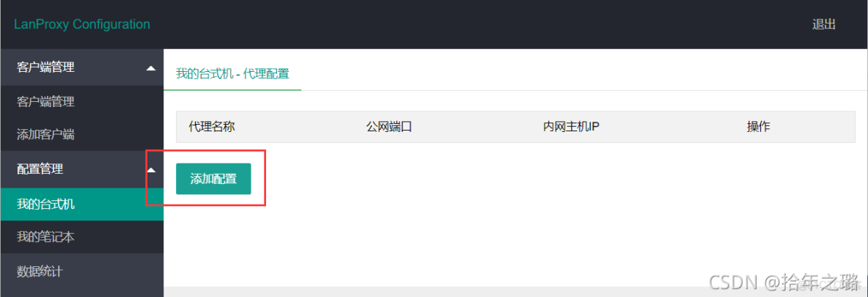Open the 添加客户端 sidebar item

(x=45, y=135)
